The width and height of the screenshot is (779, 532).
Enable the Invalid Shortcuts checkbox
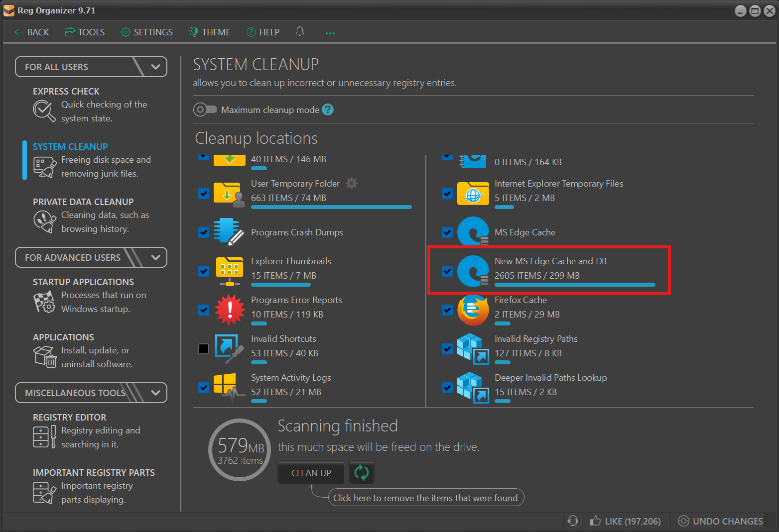pos(204,348)
